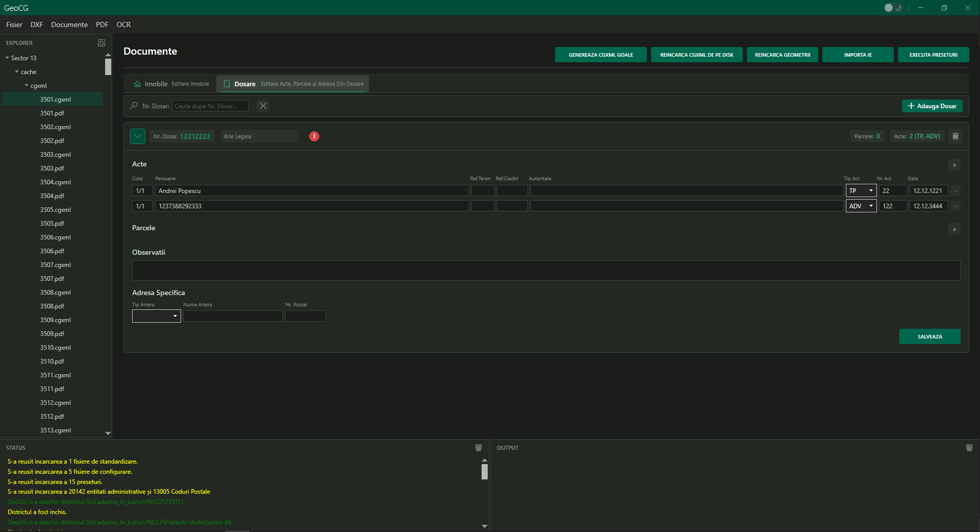
Task: Click the Explorer vertical scrollbar thumb
Action: pos(108,67)
